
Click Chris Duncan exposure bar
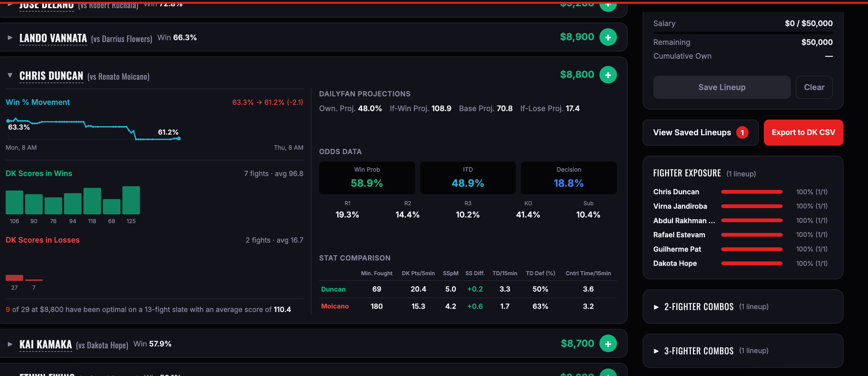pyautogui.click(x=751, y=192)
